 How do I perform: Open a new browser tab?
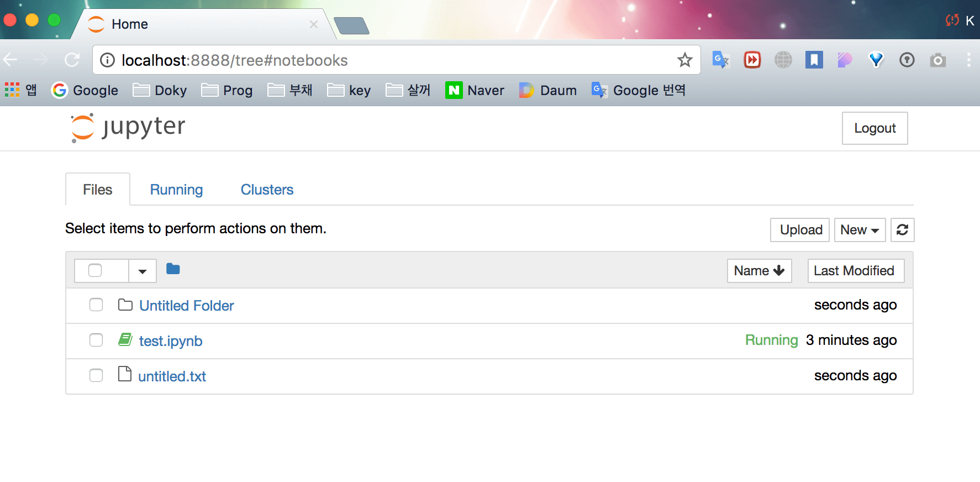pyautogui.click(x=351, y=25)
